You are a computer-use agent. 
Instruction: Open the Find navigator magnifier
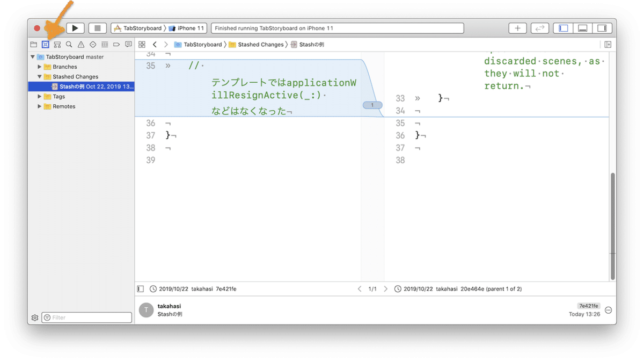point(69,45)
